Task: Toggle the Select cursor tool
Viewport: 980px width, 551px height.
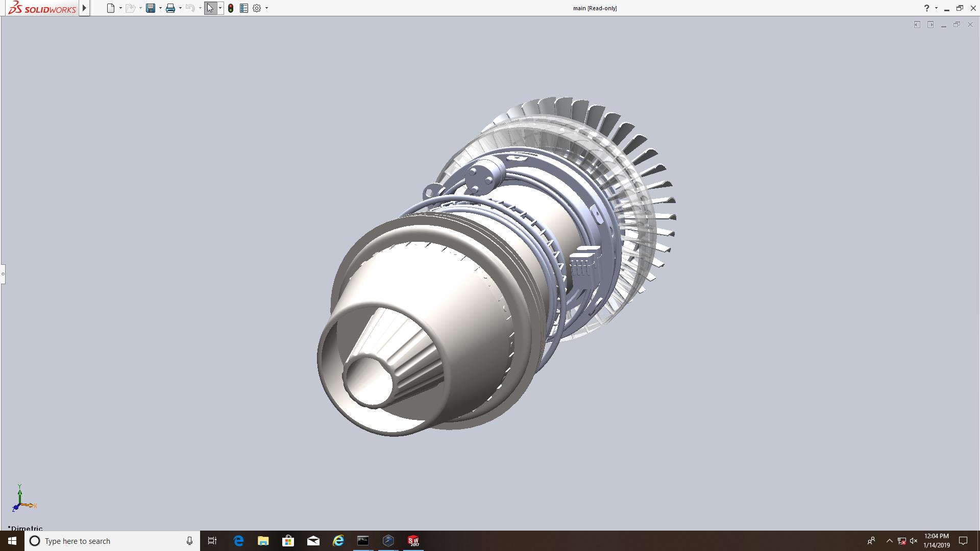Action: click(210, 8)
